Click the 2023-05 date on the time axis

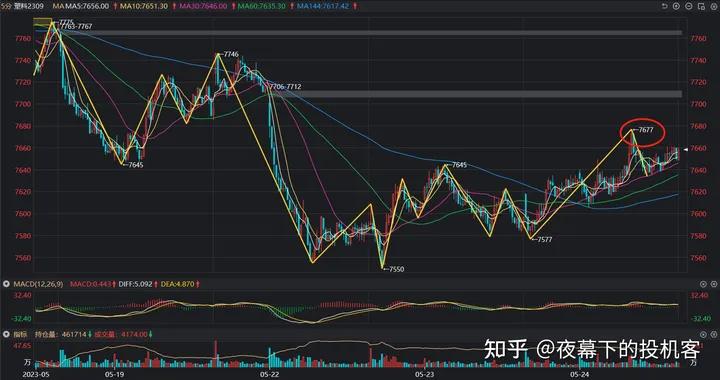tap(36, 374)
